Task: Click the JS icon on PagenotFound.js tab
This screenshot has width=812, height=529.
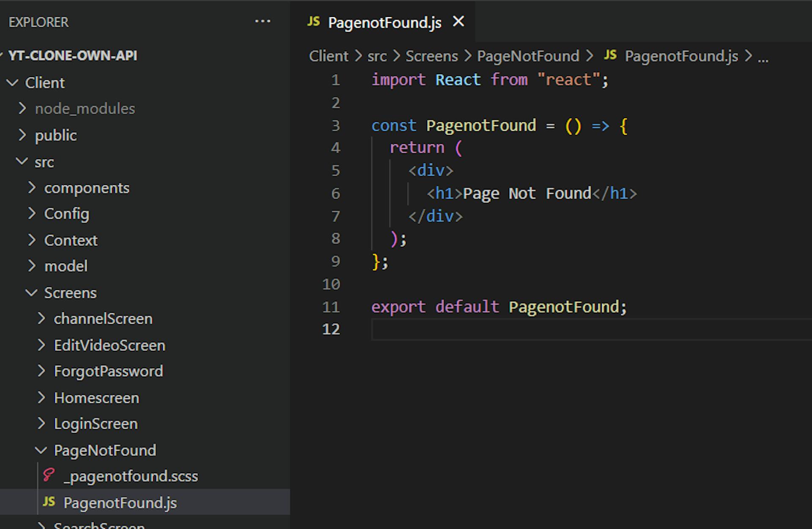Action: [x=313, y=22]
